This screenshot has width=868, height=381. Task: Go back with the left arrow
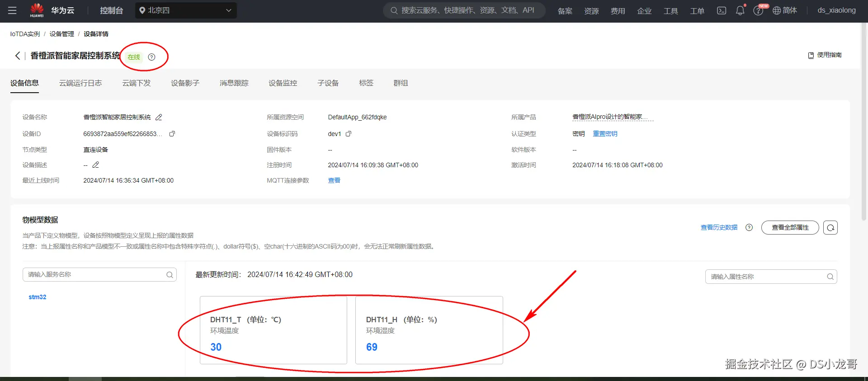[18, 56]
